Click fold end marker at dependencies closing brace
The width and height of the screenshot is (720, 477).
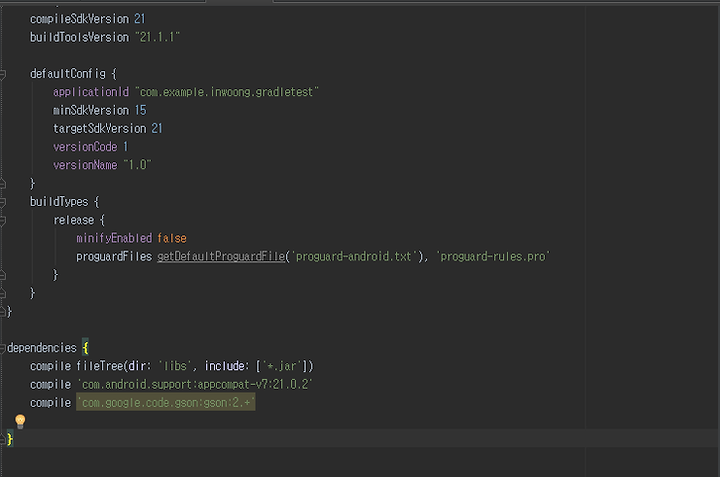[x=3, y=439]
